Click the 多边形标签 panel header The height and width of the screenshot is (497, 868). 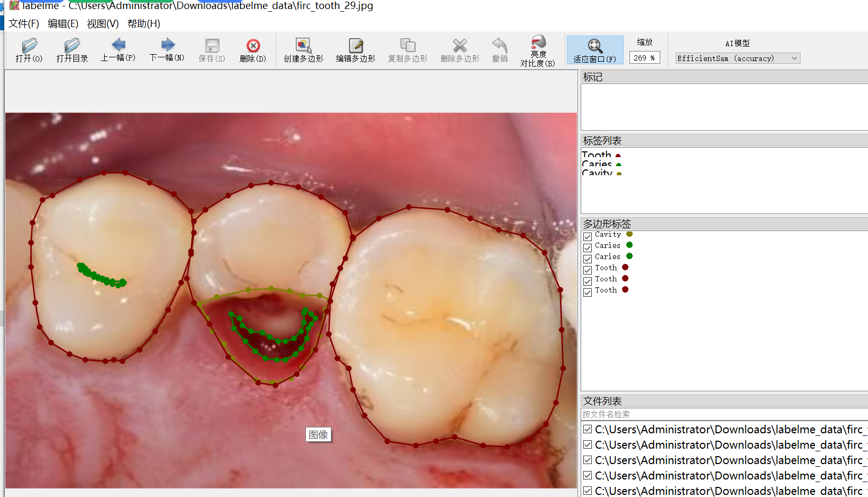coord(725,224)
